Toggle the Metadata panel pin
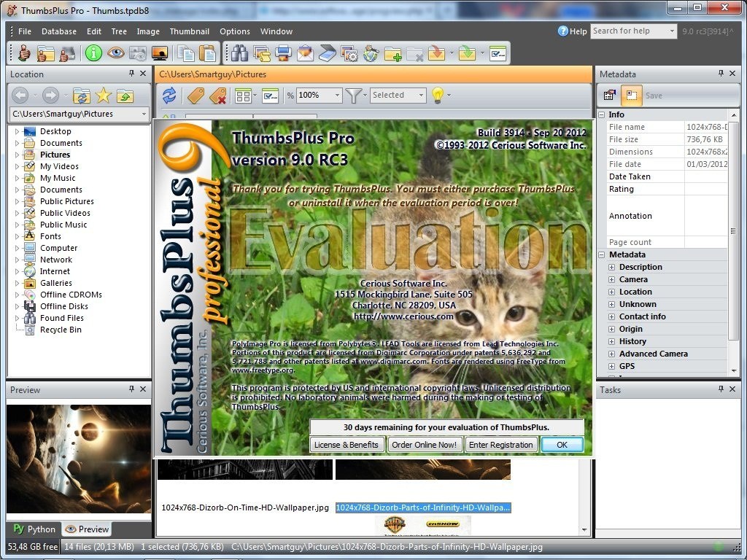Viewport: 747px width, 560px height. click(721, 74)
